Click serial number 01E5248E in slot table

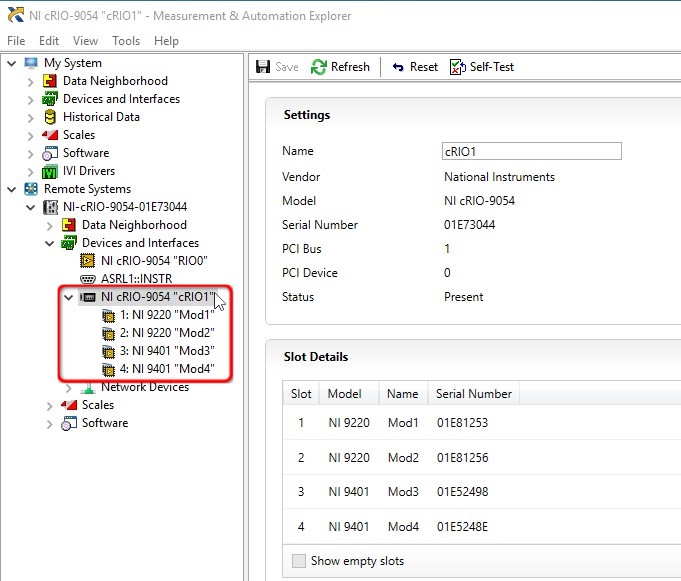(463, 527)
